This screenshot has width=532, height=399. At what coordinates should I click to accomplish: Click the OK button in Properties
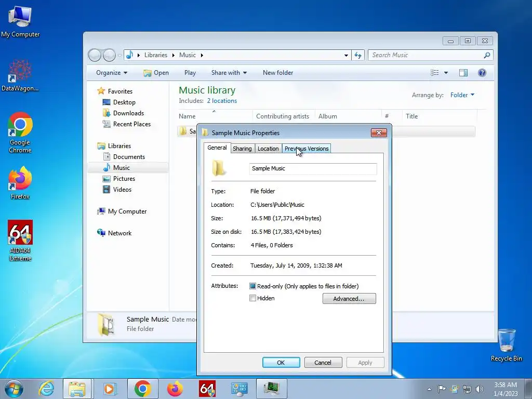tap(281, 362)
